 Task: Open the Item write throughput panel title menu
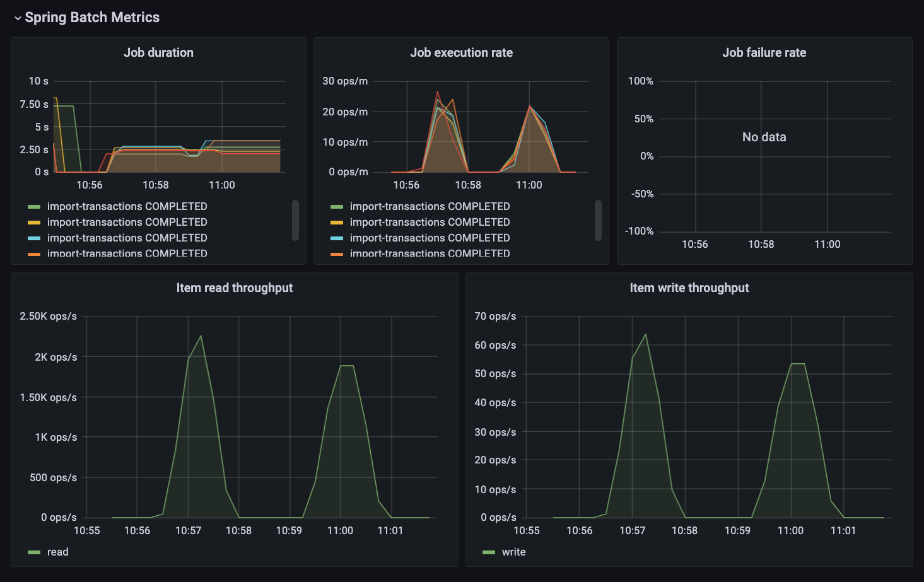click(x=689, y=288)
